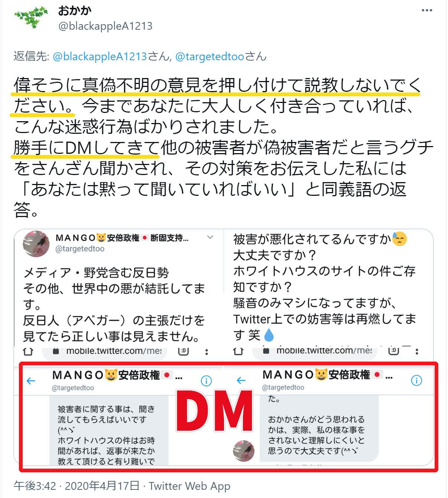Click MANGO pink profile picture in tweet
The width and height of the screenshot is (448, 498).
click(x=36, y=244)
